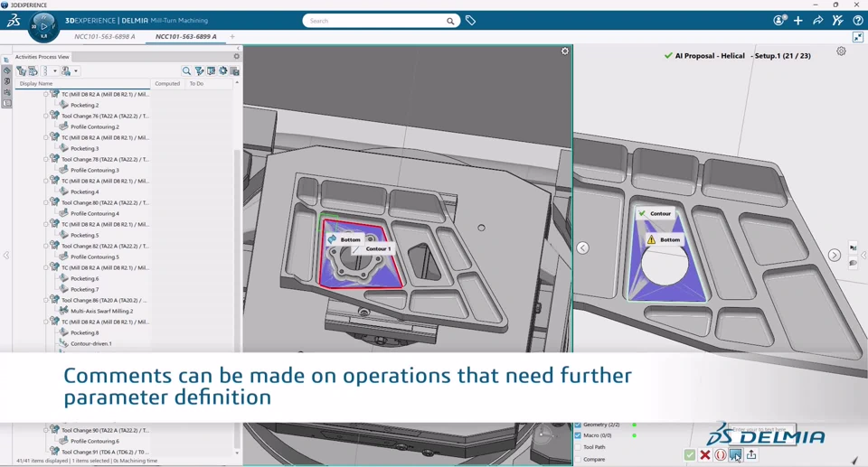Collapse the Tool Change.90 tree node
This screenshot has height=467, width=868.
point(45,431)
